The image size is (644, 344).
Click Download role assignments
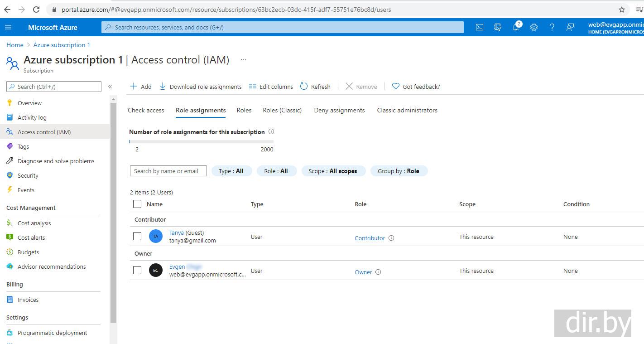click(201, 87)
